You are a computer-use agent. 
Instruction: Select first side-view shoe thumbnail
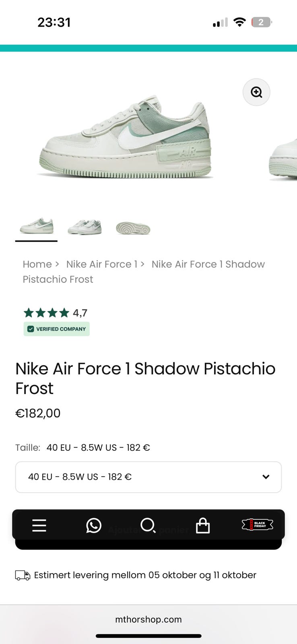pyautogui.click(x=36, y=227)
